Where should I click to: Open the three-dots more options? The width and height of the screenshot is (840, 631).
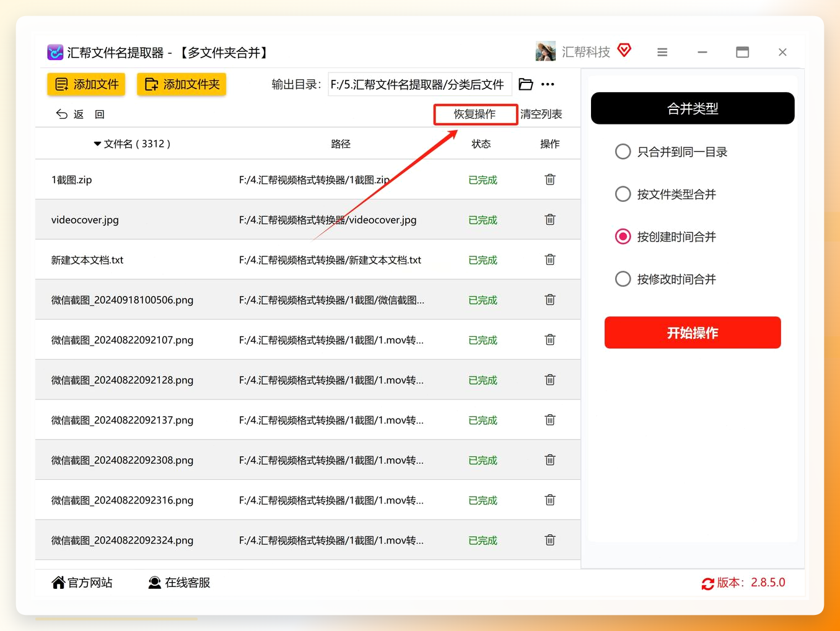pos(548,84)
